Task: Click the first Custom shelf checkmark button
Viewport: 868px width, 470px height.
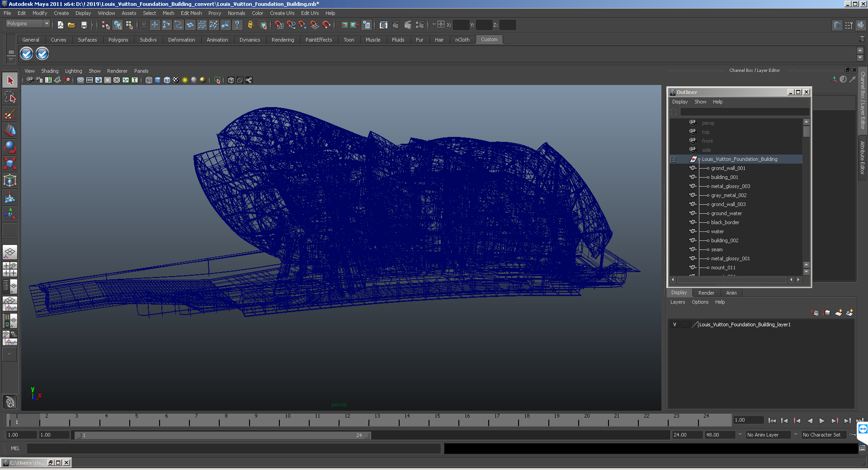Action: click(x=27, y=54)
